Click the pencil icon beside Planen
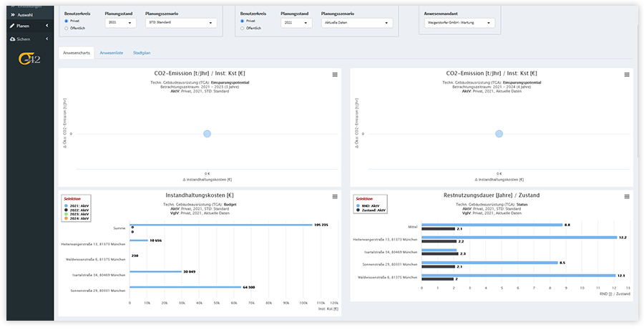644x330 pixels. click(x=12, y=26)
